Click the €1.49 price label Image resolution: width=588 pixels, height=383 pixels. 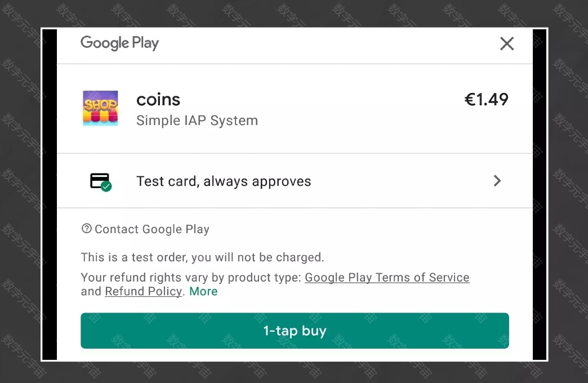point(486,100)
